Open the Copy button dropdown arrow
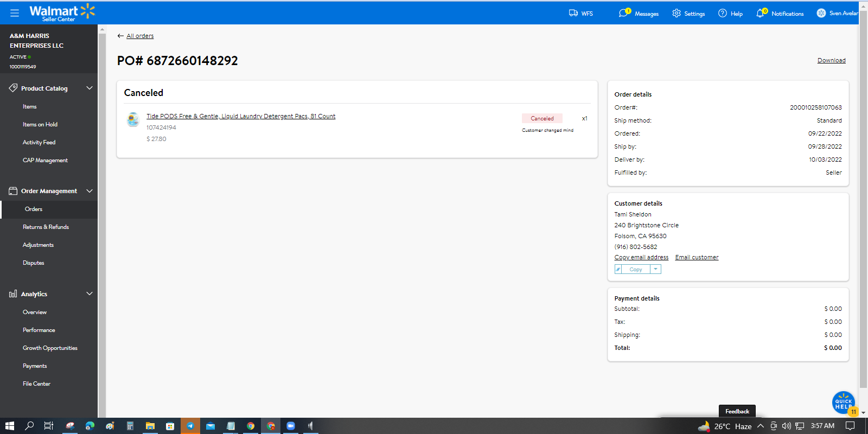 pos(655,269)
